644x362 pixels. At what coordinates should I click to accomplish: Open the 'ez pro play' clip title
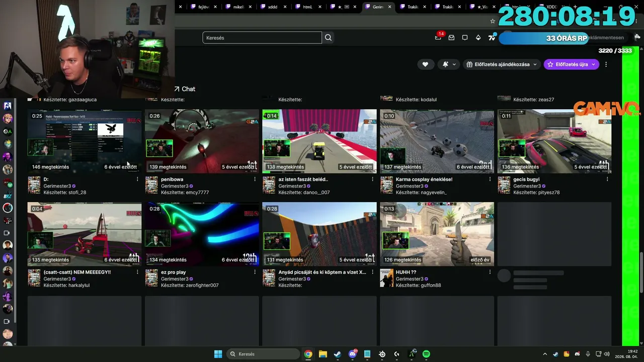pos(174,273)
